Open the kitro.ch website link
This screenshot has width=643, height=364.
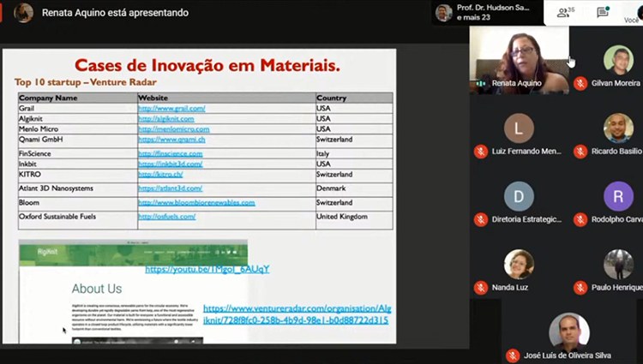[161, 175]
